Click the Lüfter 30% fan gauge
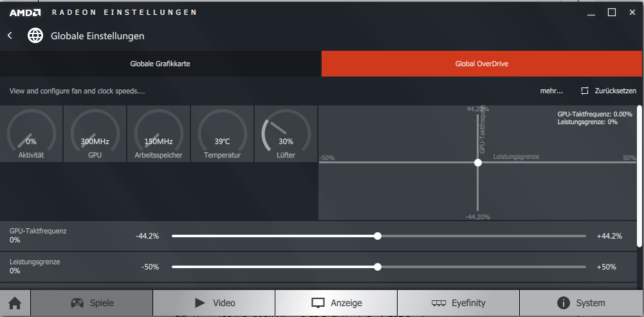 (286, 134)
